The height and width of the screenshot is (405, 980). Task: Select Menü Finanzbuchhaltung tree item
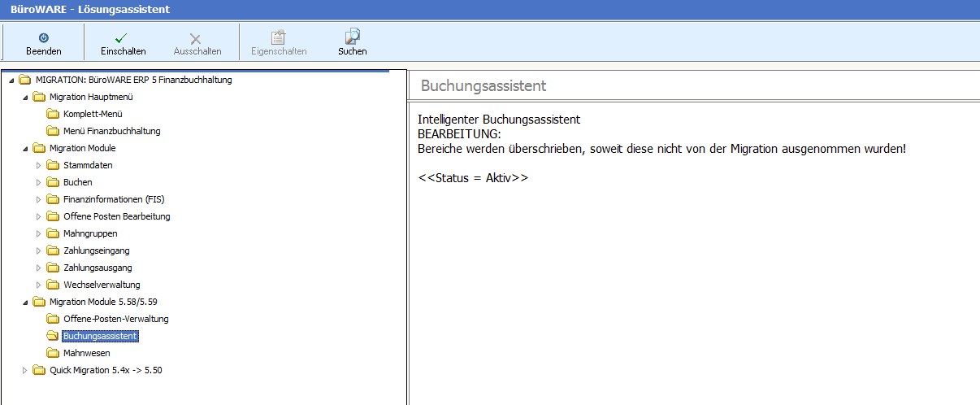(111, 131)
